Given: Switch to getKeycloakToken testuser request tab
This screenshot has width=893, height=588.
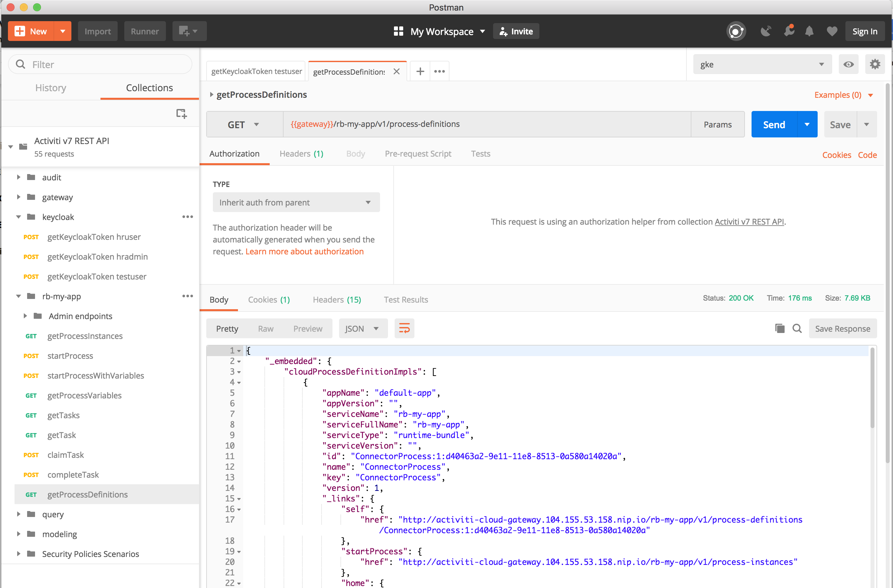Looking at the screenshot, I should pos(256,71).
